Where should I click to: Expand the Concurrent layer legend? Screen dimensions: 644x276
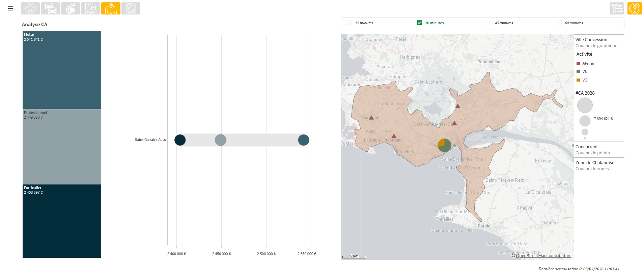tap(587, 147)
